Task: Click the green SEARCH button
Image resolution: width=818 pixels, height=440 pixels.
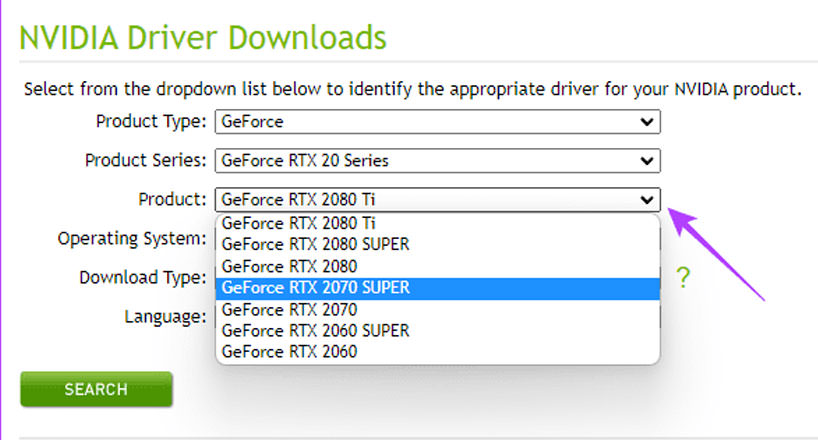Action: (x=96, y=389)
